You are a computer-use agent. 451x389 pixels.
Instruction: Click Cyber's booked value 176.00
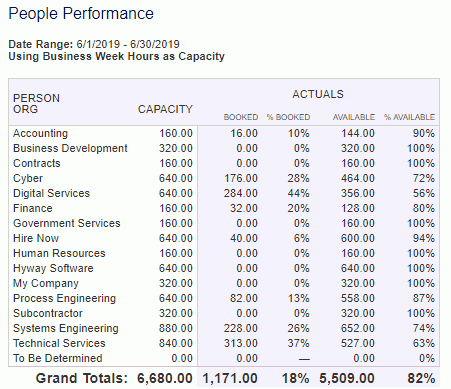[x=241, y=178]
